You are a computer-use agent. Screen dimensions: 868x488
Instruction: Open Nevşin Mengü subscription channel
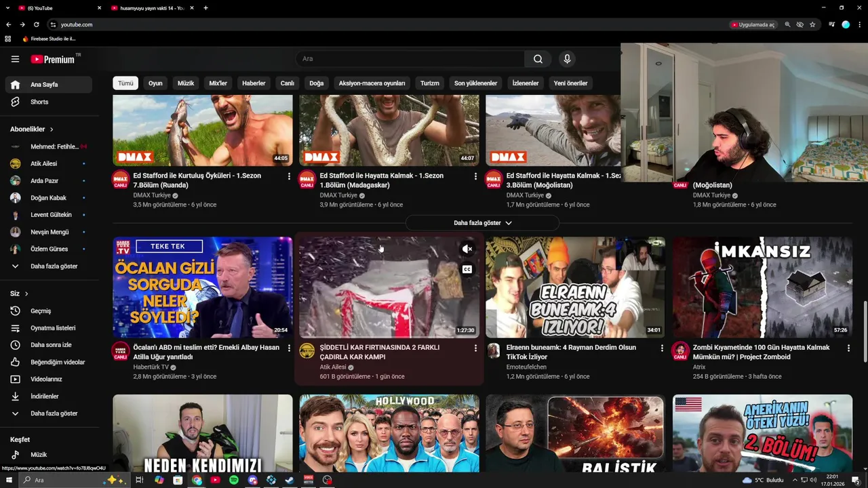point(48,232)
